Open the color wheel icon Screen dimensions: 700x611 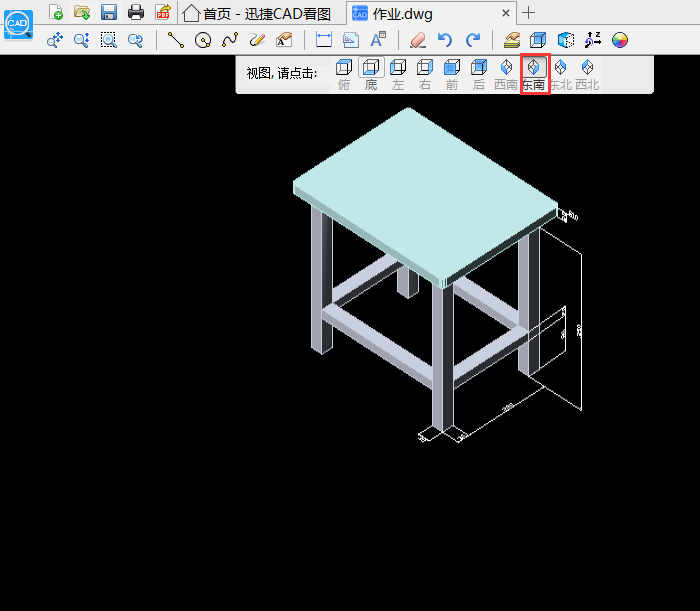coord(620,40)
